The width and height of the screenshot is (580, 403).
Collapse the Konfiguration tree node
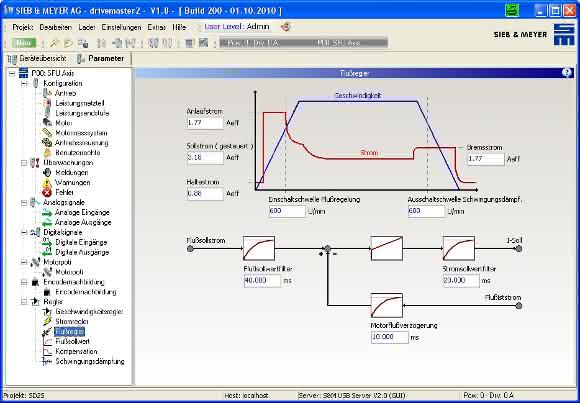click(x=24, y=83)
